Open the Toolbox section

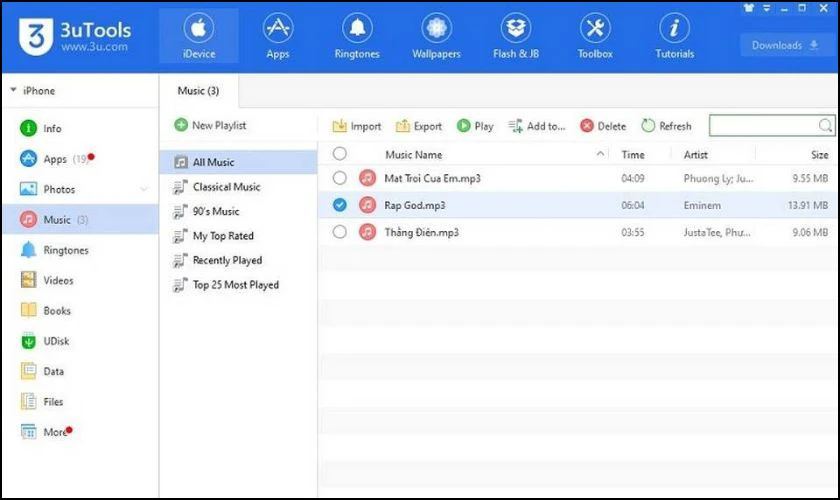click(x=595, y=36)
